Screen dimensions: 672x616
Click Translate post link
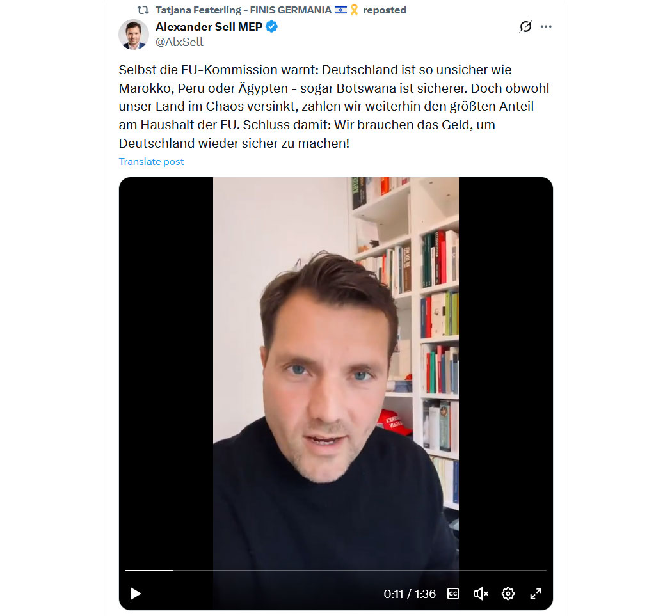[x=151, y=161]
